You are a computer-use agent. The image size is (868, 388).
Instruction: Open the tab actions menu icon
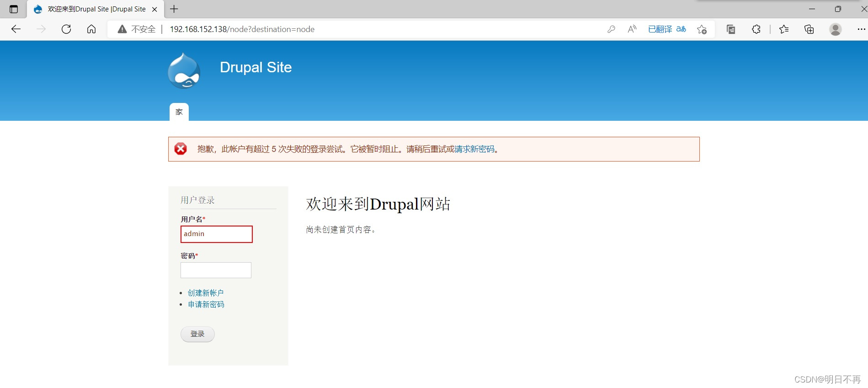14,9
